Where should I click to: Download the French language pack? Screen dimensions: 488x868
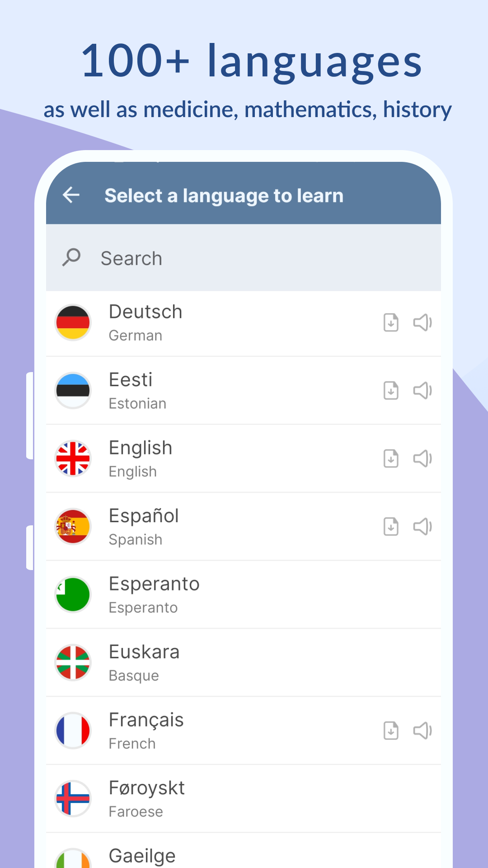pos(391,731)
